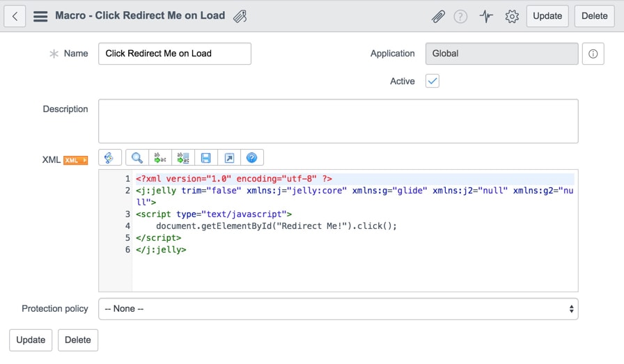Click the paperclip icon next to the title
The width and height of the screenshot is (624, 364).
[x=240, y=16]
